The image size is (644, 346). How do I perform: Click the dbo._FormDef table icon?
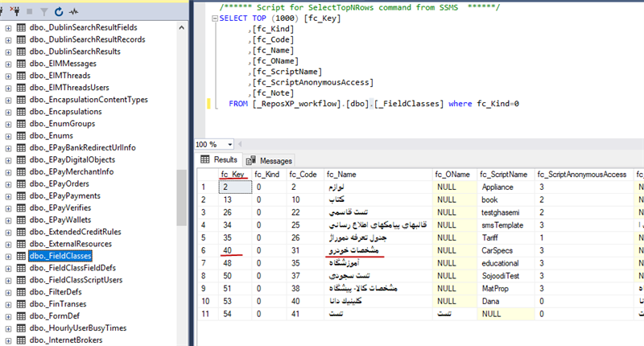click(22, 316)
